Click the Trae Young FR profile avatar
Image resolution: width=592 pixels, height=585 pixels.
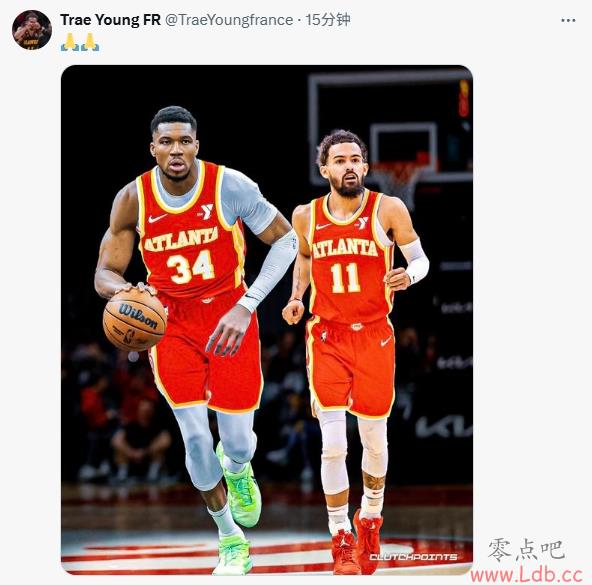32,30
